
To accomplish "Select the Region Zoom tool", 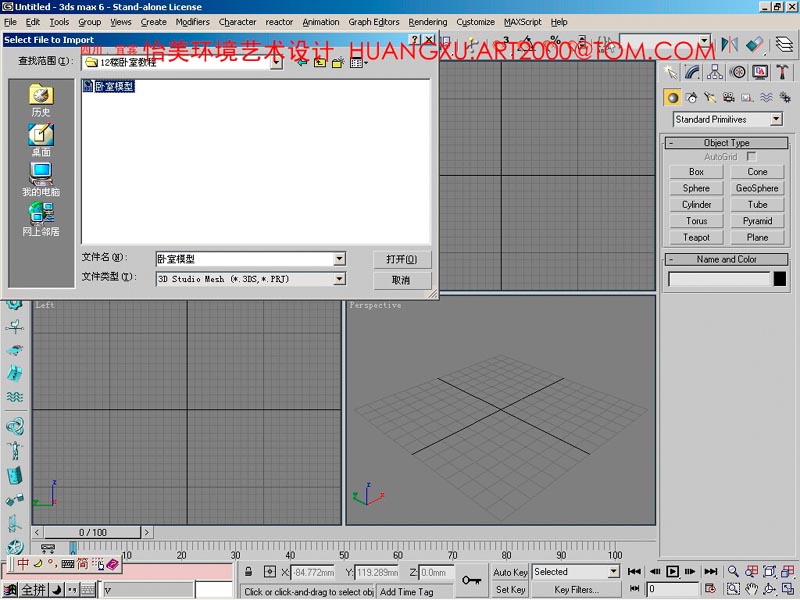I will click(x=733, y=589).
